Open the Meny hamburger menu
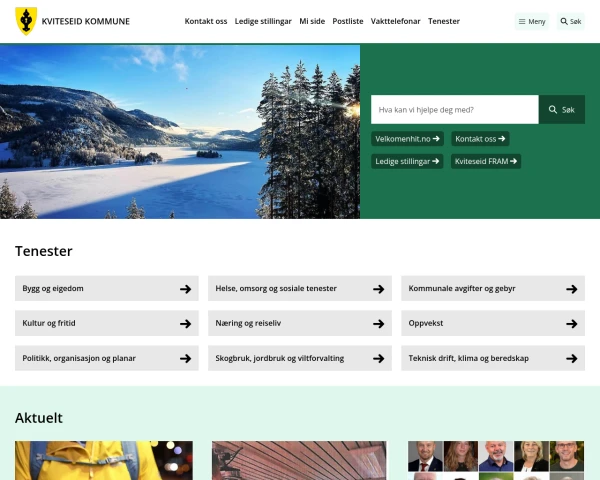Viewport: 600px width, 480px height. point(532,21)
